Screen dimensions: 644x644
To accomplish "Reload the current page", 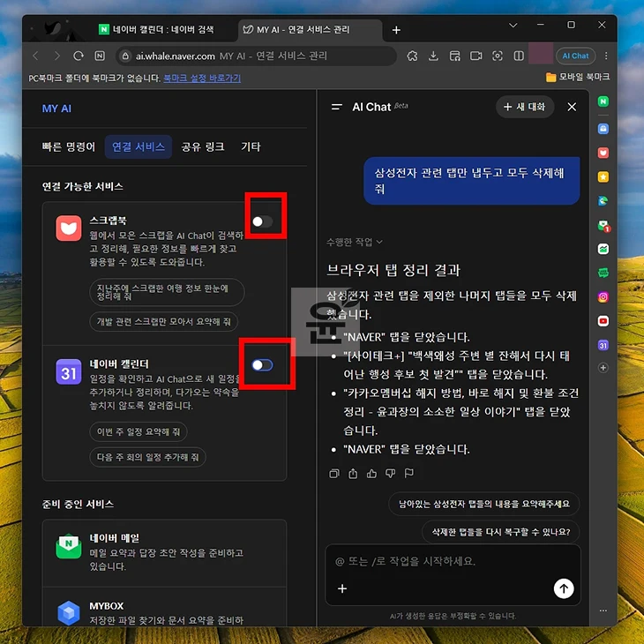I will click(x=79, y=56).
